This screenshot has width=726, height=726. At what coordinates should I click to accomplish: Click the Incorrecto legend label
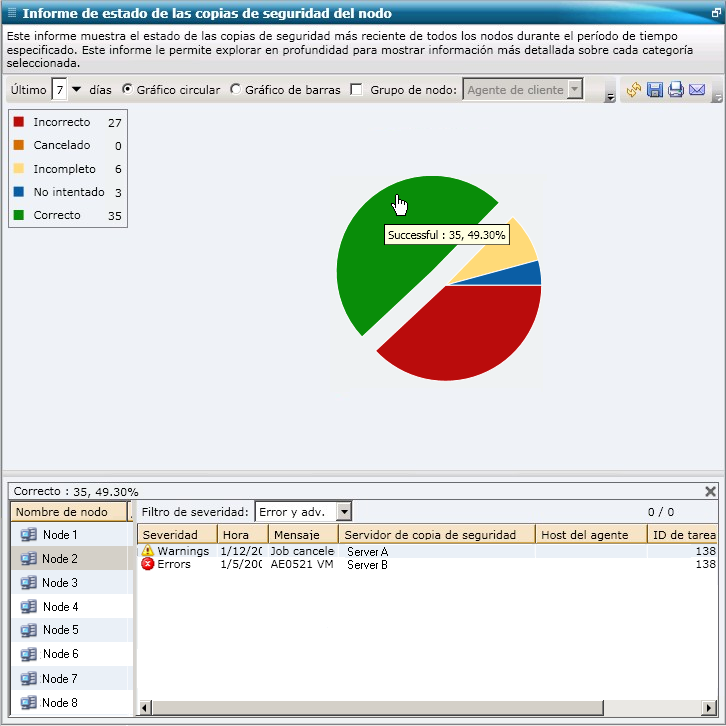(x=62, y=122)
